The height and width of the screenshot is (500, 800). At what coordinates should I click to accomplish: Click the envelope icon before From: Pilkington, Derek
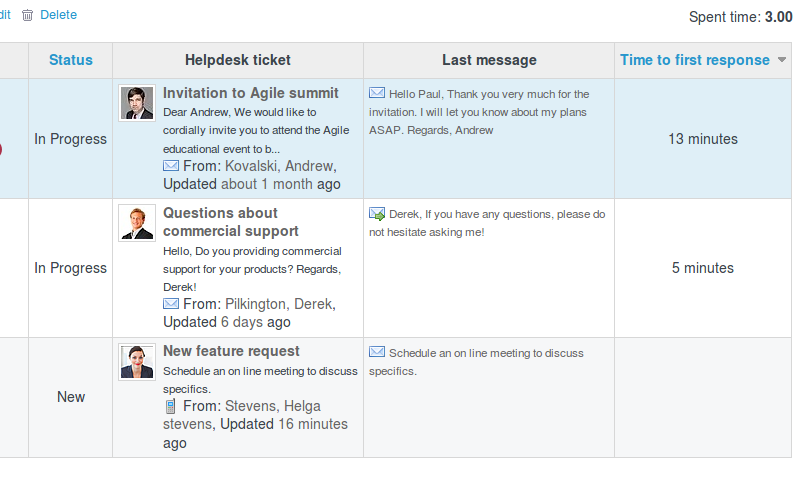[171, 304]
